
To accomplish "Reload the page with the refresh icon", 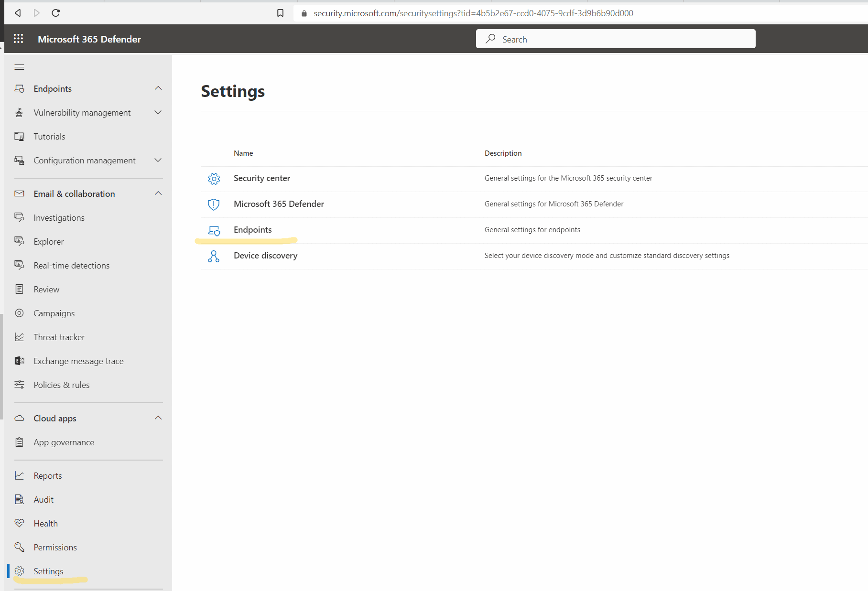I will click(56, 13).
